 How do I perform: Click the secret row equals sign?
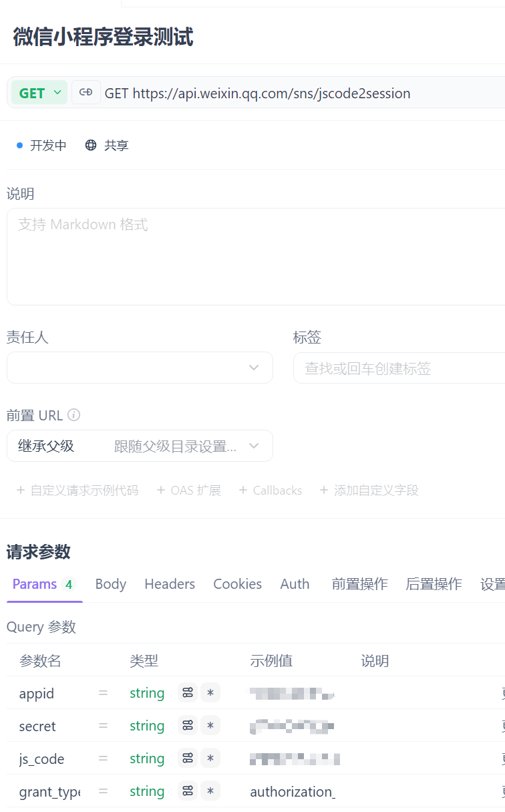click(103, 726)
